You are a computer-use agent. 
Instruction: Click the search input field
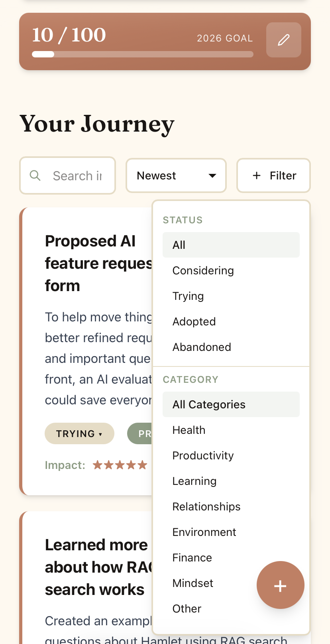click(72, 175)
